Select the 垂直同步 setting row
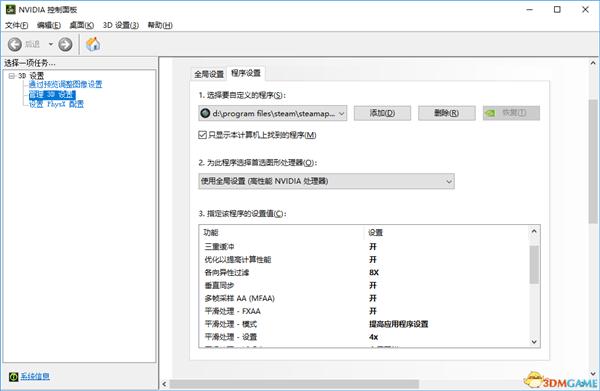This screenshot has height=391, width=600. click(364, 285)
